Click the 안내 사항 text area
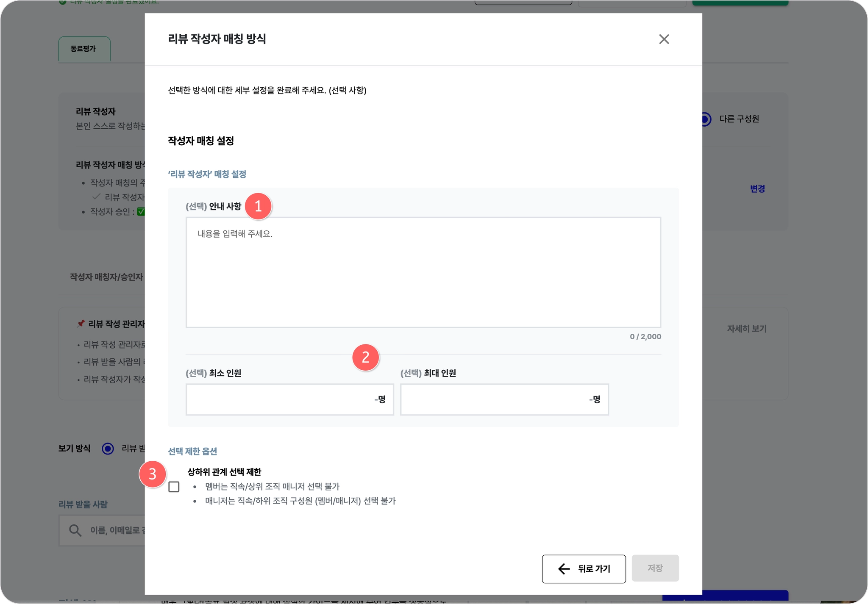868x604 pixels. coord(423,272)
